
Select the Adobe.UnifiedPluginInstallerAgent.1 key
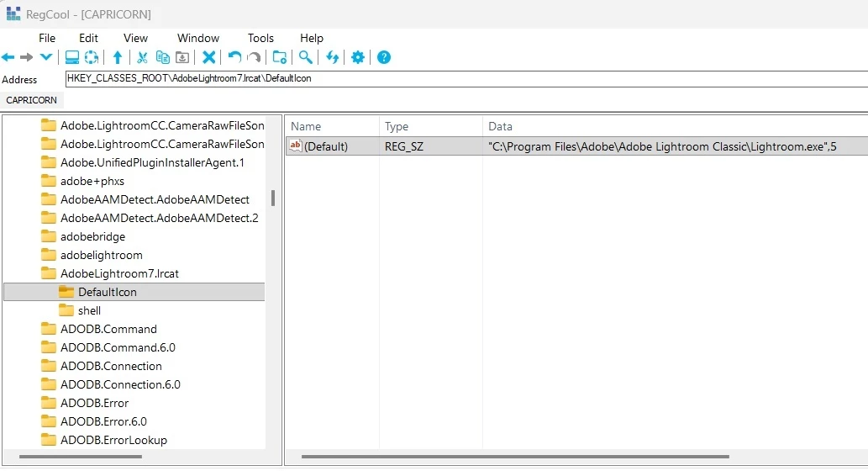tap(152, 163)
